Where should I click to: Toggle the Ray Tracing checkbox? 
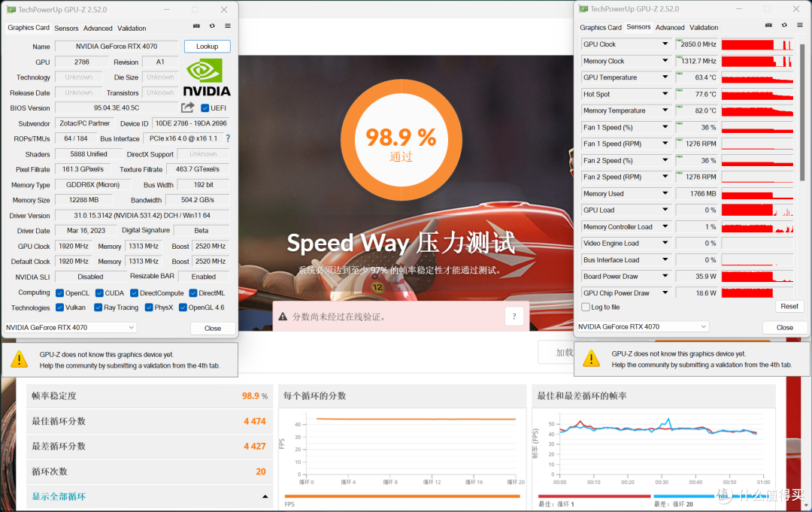coord(98,308)
